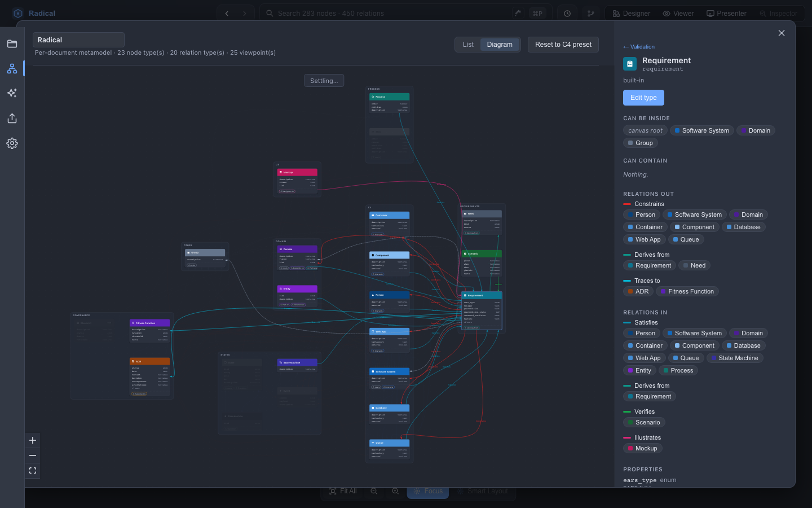Screen dimensions: 812x508
Task: Open the AI sparkles sidebar icon
Action: [12, 93]
